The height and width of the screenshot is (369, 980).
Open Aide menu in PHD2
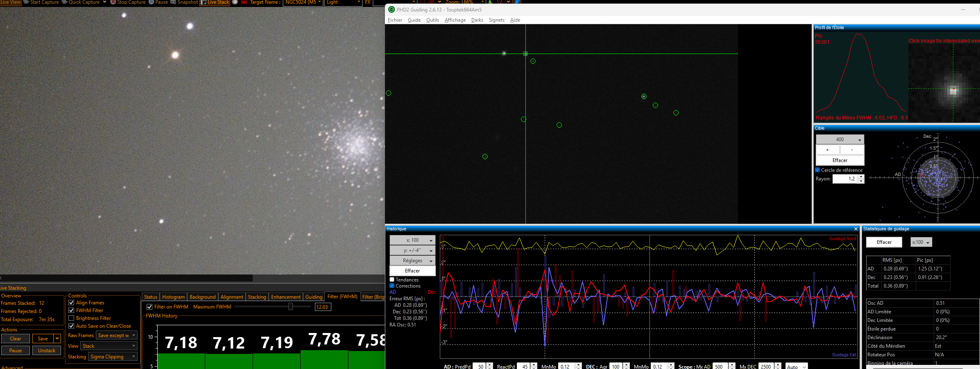click(x=515, y=20)
